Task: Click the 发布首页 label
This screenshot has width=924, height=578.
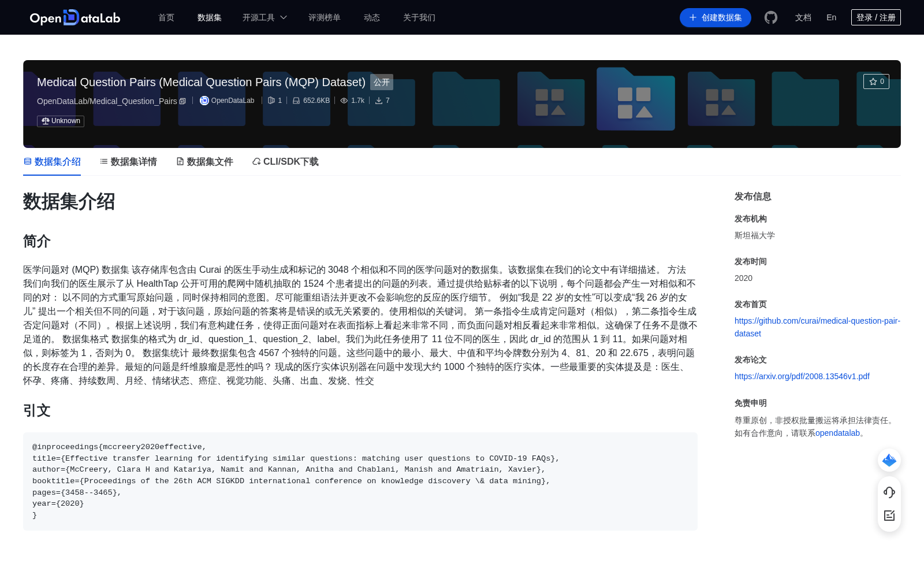Action: (x=751, y=304)
